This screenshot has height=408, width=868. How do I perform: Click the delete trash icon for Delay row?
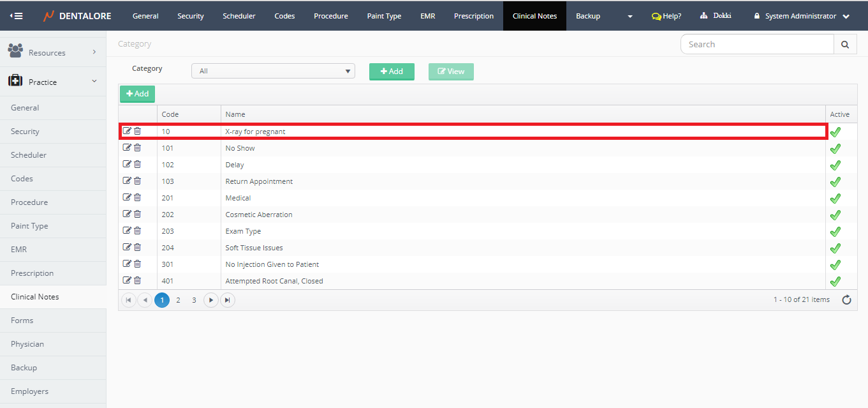[x=137, y=164]
